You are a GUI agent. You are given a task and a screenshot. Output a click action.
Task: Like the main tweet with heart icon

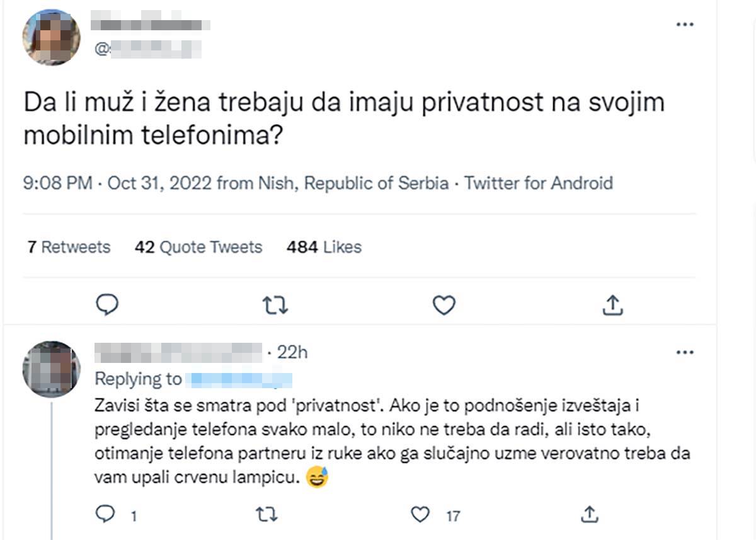[x=444, y=306]
